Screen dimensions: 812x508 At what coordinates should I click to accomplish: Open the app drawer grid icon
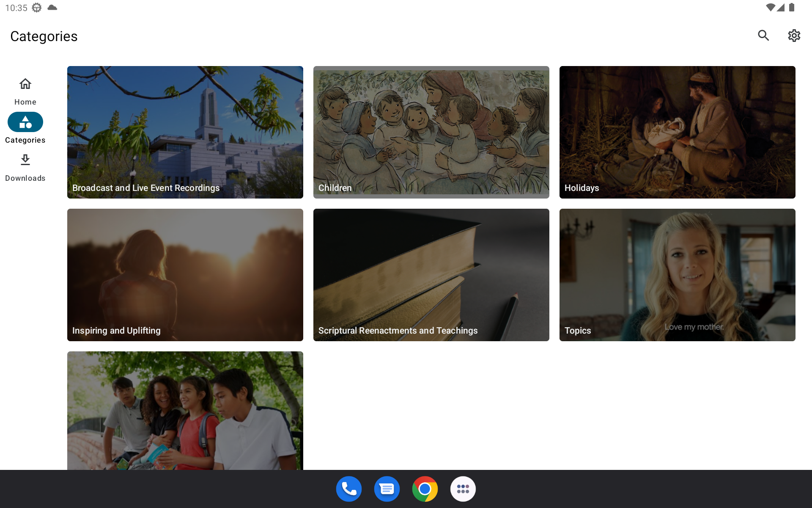463,489
